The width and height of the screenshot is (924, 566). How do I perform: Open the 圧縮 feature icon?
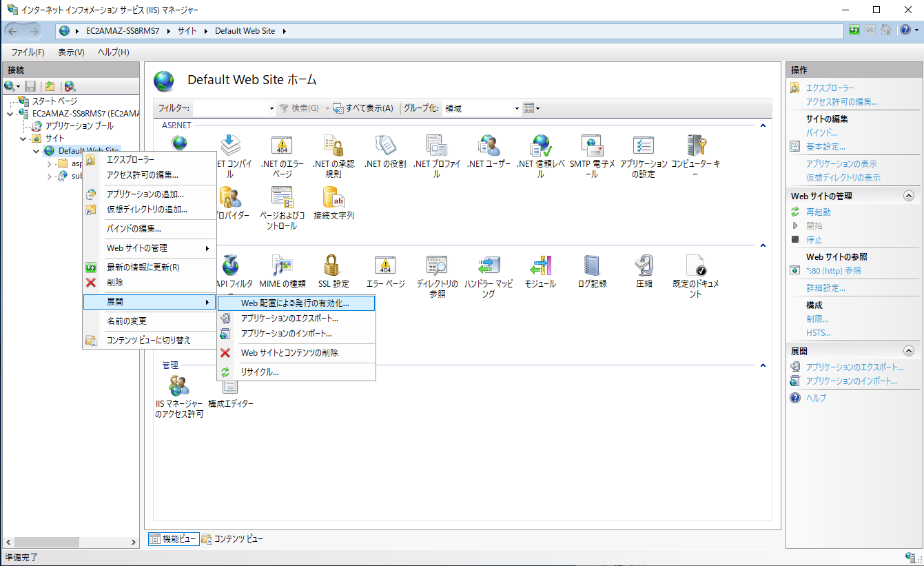point(644,265)
